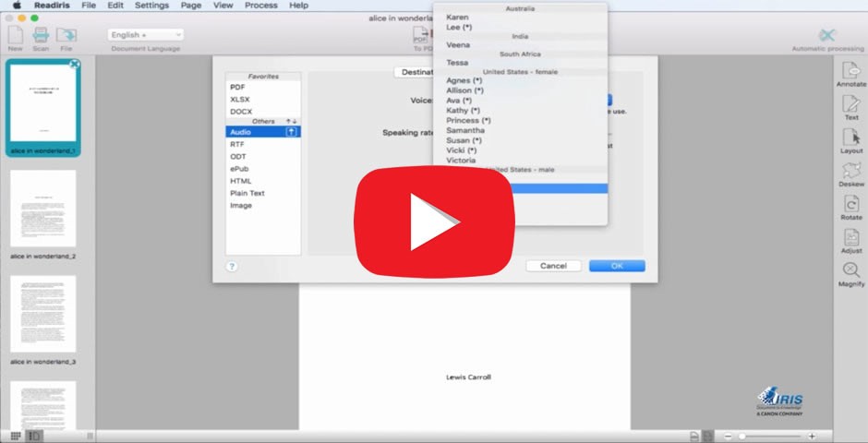This screenshot has height=443, width=868.
Task: Choose Ava (*) voice
Action: tap(520, 100)
